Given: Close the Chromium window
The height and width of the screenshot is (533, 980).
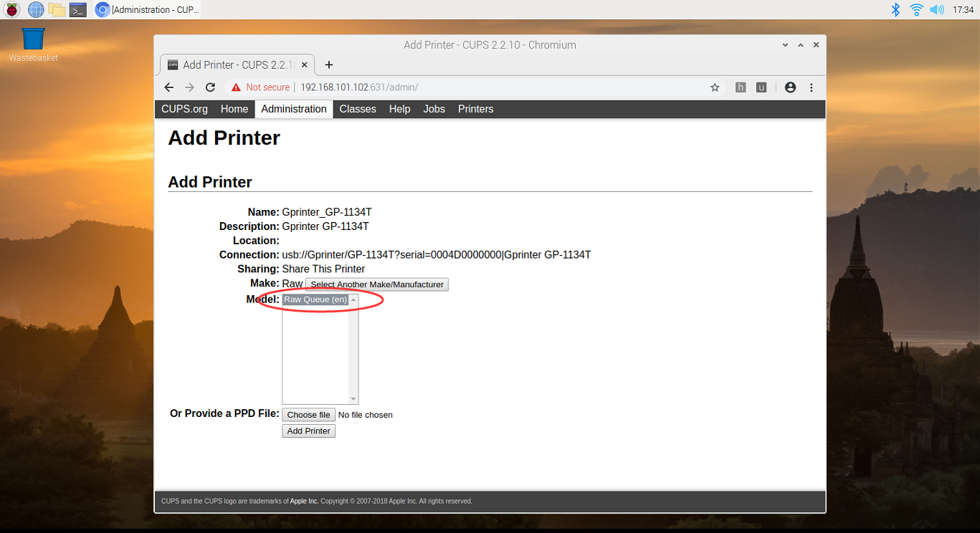Looking at the screenshot, I should pos(816,44).
